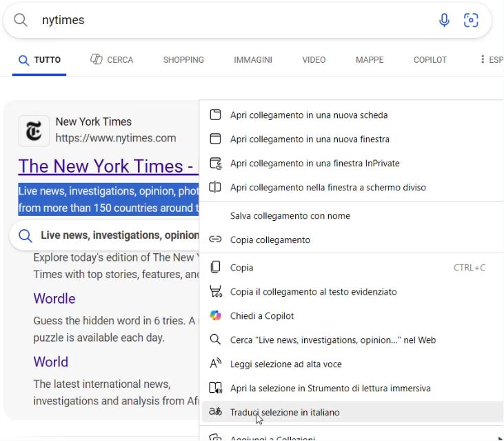504x441 pixels.
Task: Click the translate icon beside Traduci selezione
Action: [x=215, y=411]
